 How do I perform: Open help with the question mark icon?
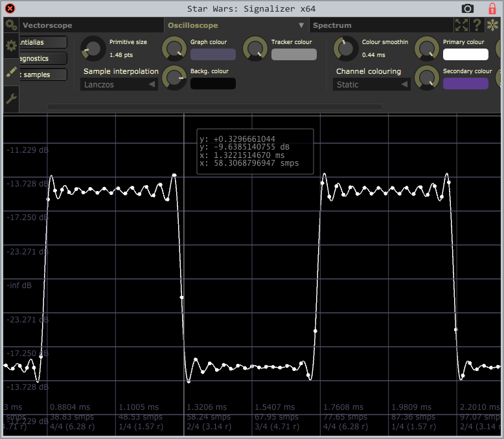pyautogui.click(x=477, y=25)
